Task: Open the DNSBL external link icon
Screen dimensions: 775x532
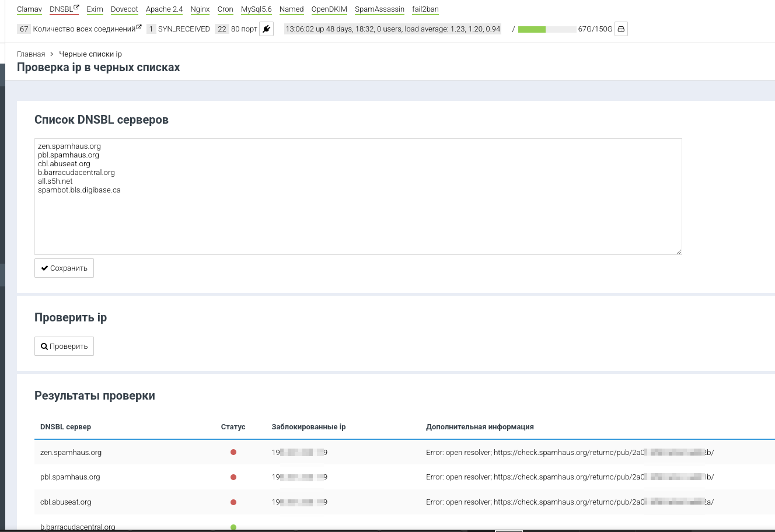Action: pyautogui.click(x=76, y=8)
